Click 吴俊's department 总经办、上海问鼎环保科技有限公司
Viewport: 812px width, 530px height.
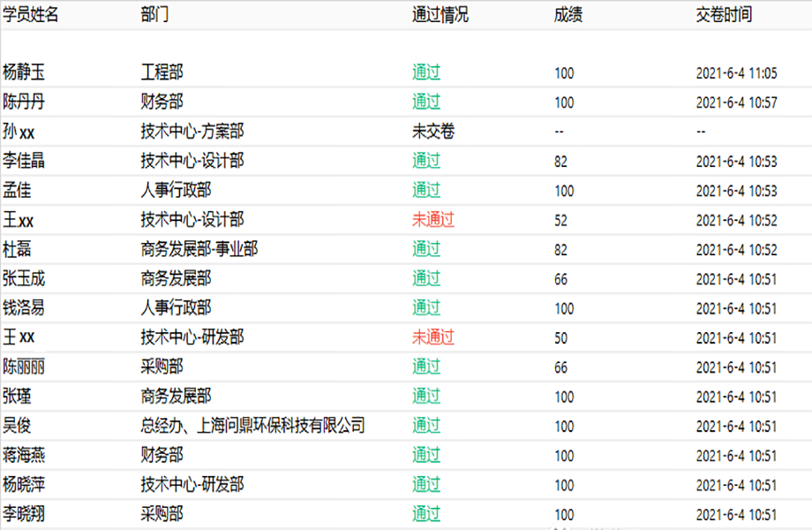click(252, 426)
